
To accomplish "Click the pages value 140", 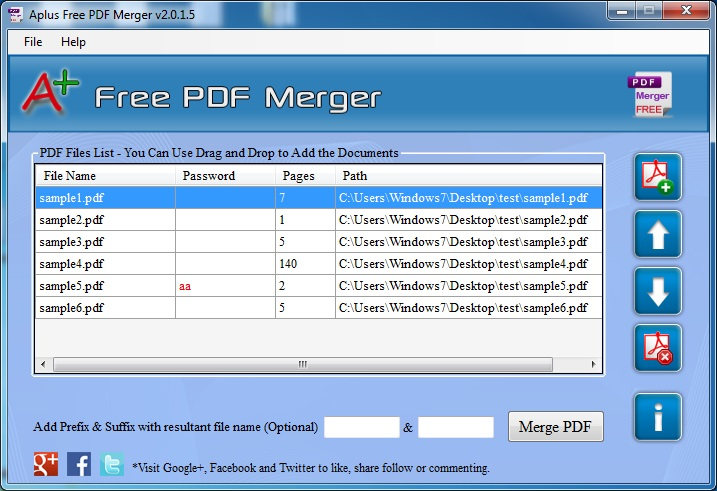I will click(x=288, y=264).
